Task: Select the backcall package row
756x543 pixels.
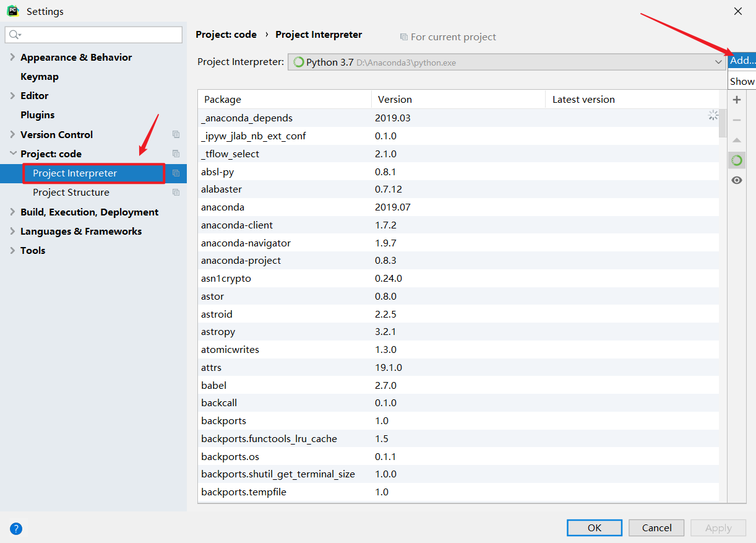Action: coord(458,402)
